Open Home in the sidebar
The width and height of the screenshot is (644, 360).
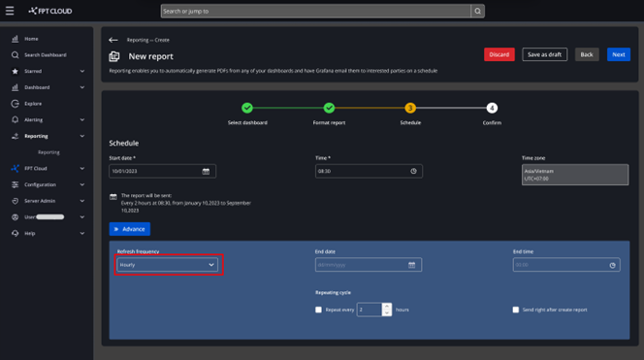click(31, 39)
